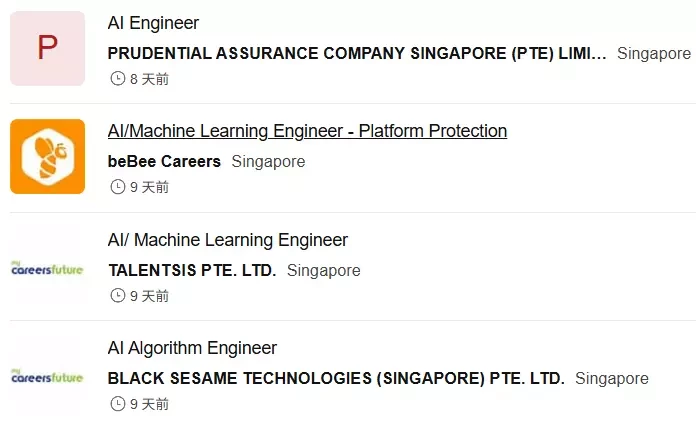This screenshot has height=421, width=696.
Task: Click the clock icon next to 8 天前
Action: tap(118, 79)
